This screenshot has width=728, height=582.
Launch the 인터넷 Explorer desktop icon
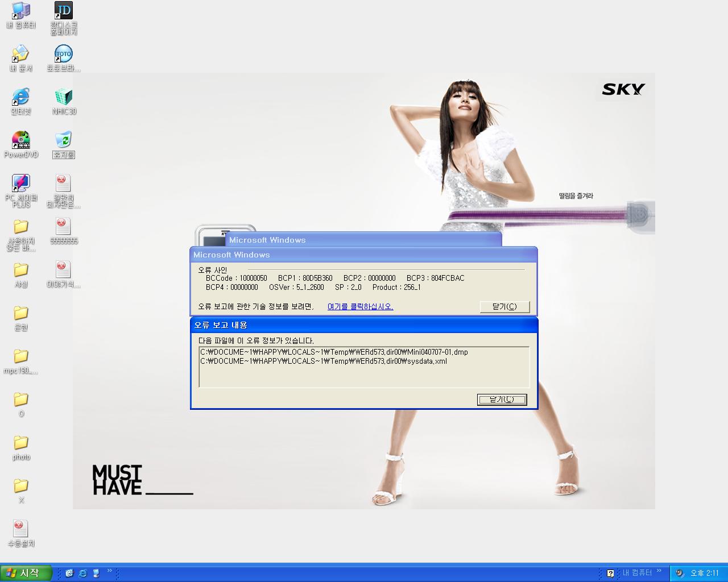click(x=21, y=102)
